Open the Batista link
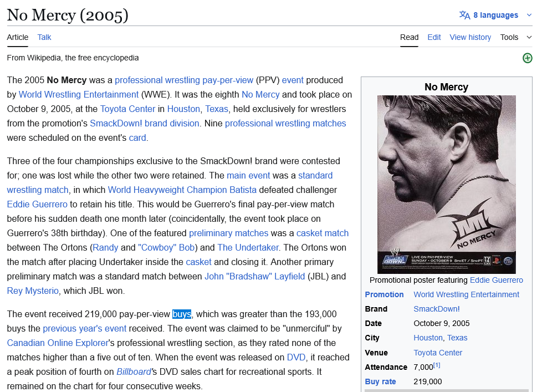 [x=243, y=190]
